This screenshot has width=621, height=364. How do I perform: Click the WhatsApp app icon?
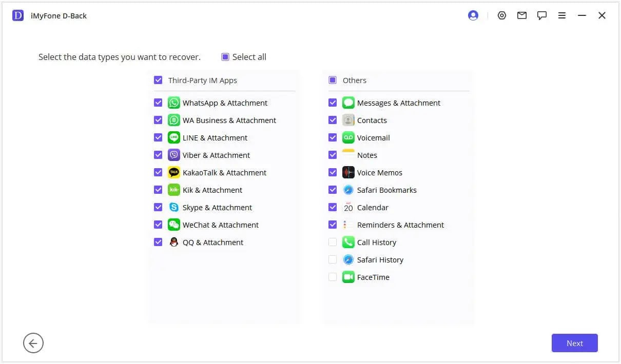pyautogui.click(x=174, y=103)
